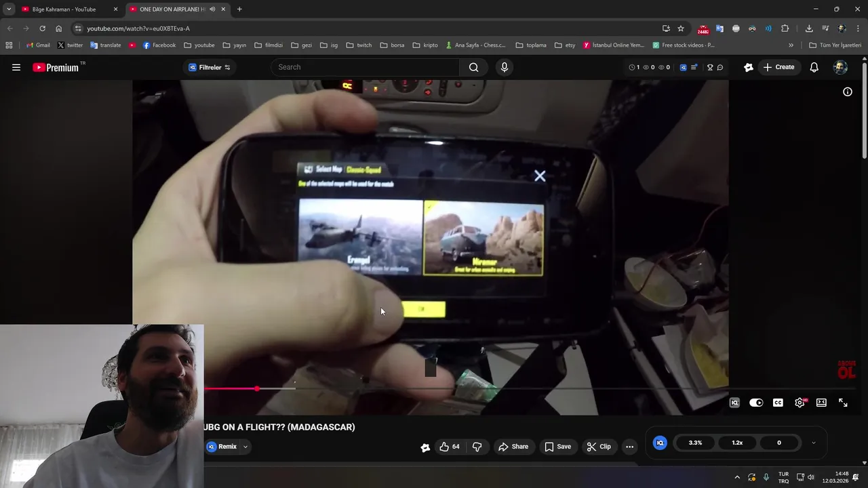868x488 pixels.
Task: Click the 1.2x vidIQ stat
Action: pyautogui.click(x=737, y=443)
